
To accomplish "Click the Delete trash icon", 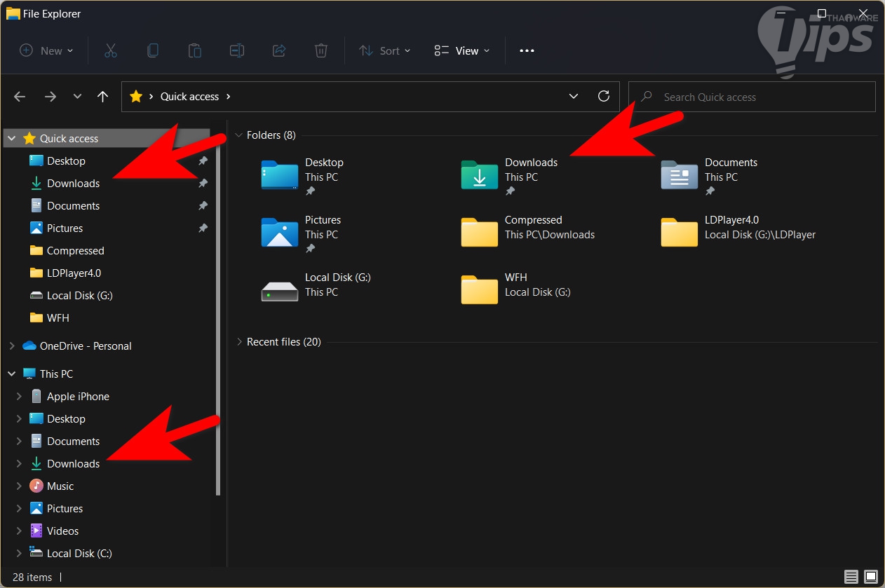I will tap(320, 50).
